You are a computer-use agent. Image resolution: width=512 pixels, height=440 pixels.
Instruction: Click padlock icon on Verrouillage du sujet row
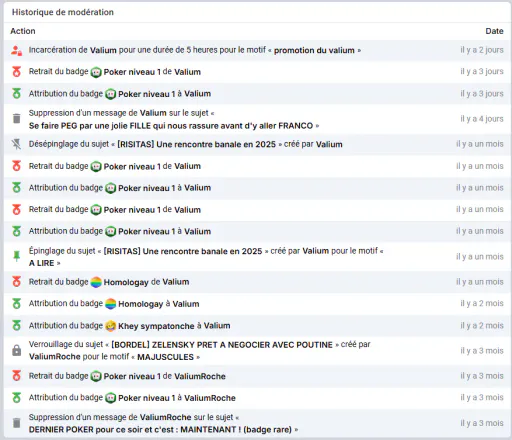16,350
